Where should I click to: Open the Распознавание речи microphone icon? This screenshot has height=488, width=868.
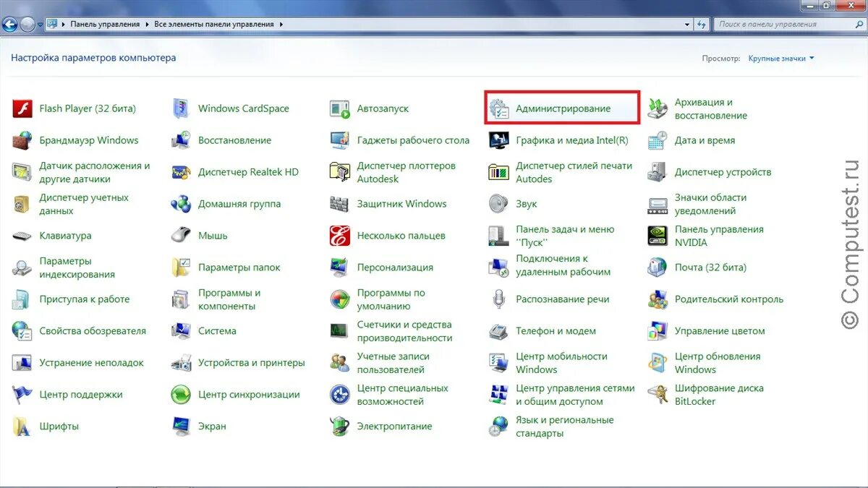499,299
